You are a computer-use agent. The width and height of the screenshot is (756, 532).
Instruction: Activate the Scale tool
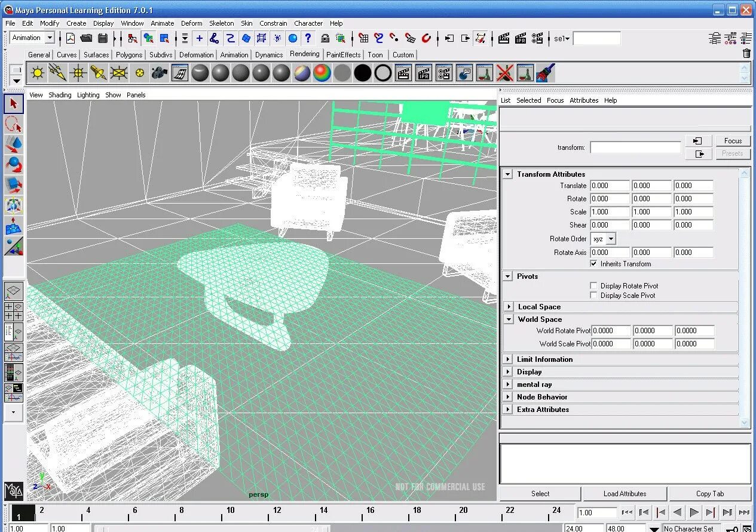14,185
